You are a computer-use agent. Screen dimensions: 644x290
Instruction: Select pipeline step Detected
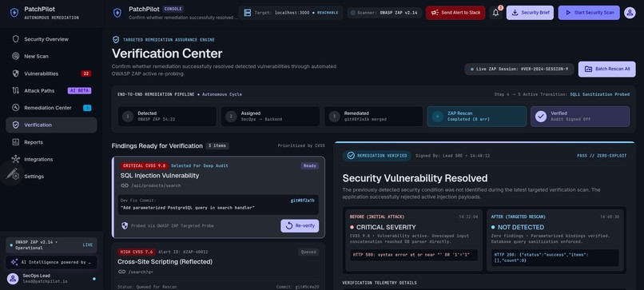pyautogui.click(x=167, y=117)
